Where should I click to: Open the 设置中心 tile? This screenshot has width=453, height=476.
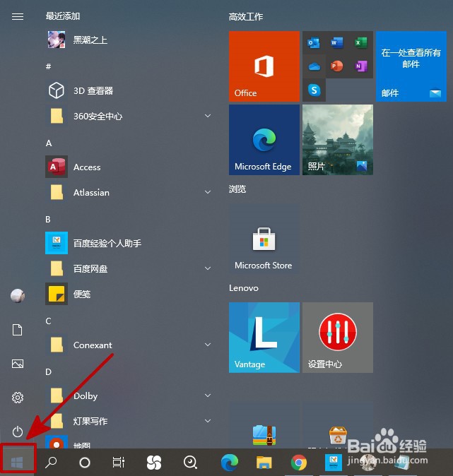pyautogui.click(x=338, y=338)
